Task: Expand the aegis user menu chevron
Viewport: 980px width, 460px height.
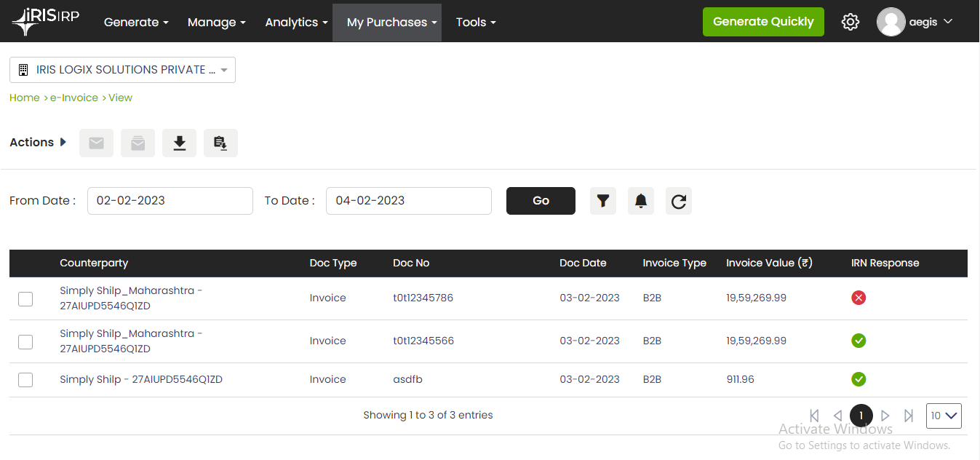Action: coord(947,22)
